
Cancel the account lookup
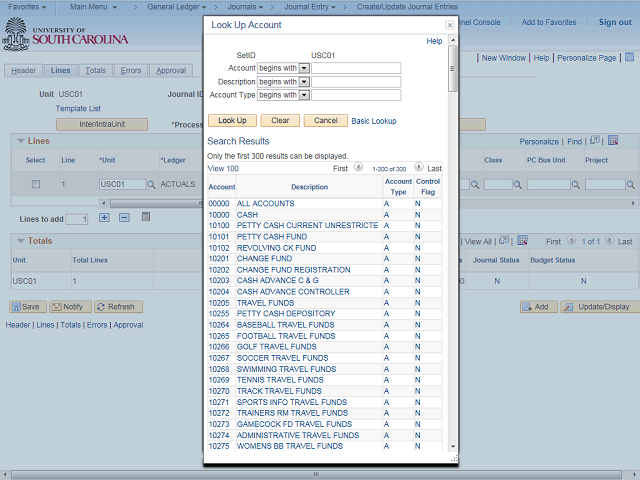tap(326, 120)
